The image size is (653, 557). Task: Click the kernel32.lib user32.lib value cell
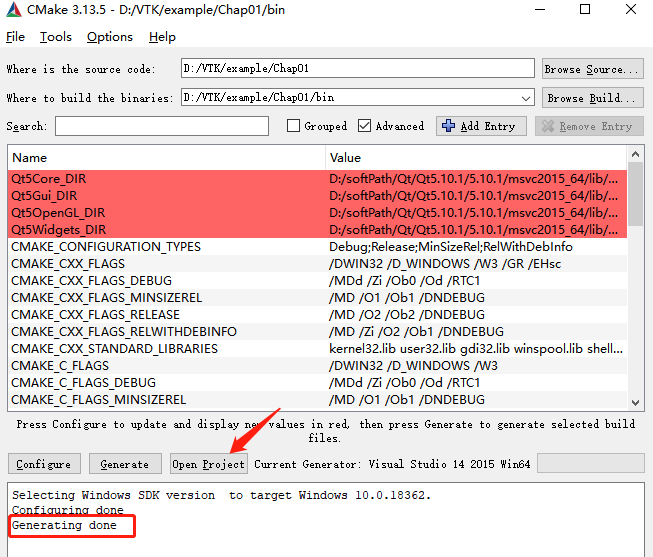(476, 349)
